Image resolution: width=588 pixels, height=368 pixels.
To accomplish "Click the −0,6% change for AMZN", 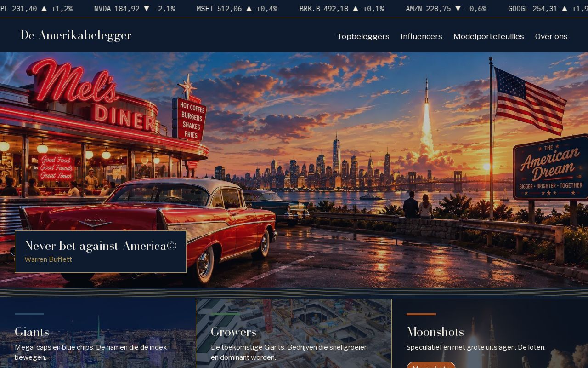I will pos(476,9).
